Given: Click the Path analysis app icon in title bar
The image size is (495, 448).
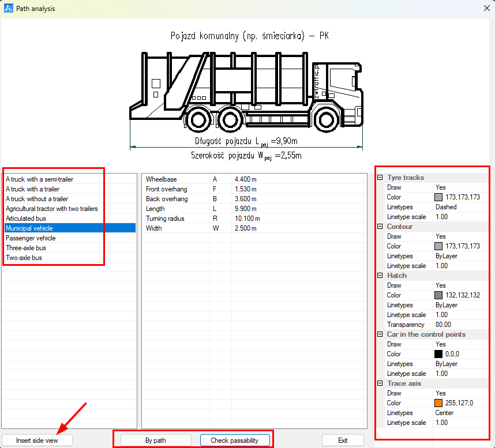Looking at the screenshot, I should pyautogui.click(x=8, y=8).
